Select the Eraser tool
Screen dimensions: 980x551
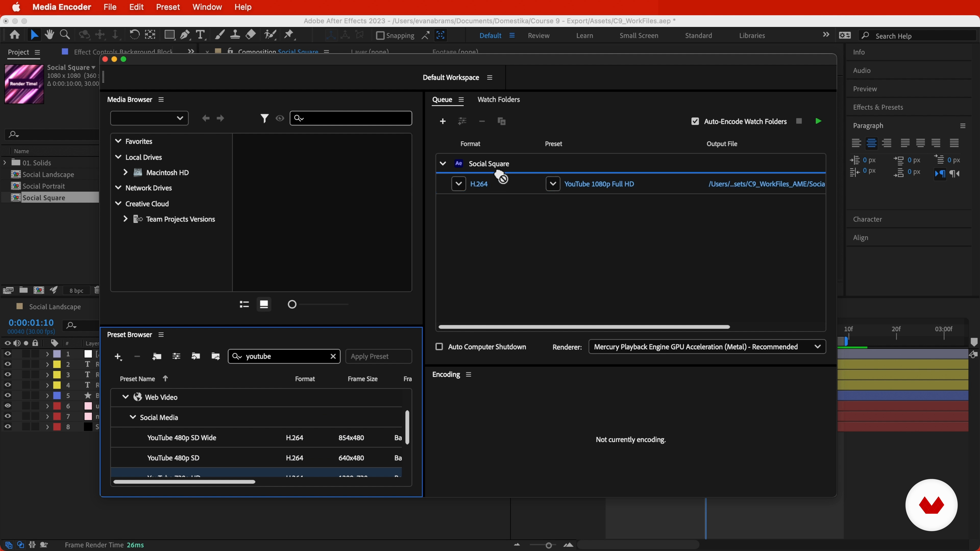pyautogui.click(x=251, y=35)
